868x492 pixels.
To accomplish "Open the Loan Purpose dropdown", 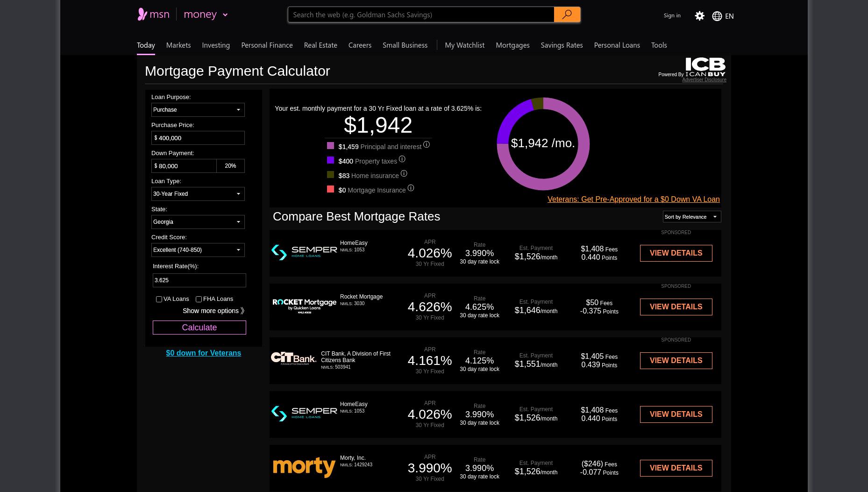I will coord(198,110).
